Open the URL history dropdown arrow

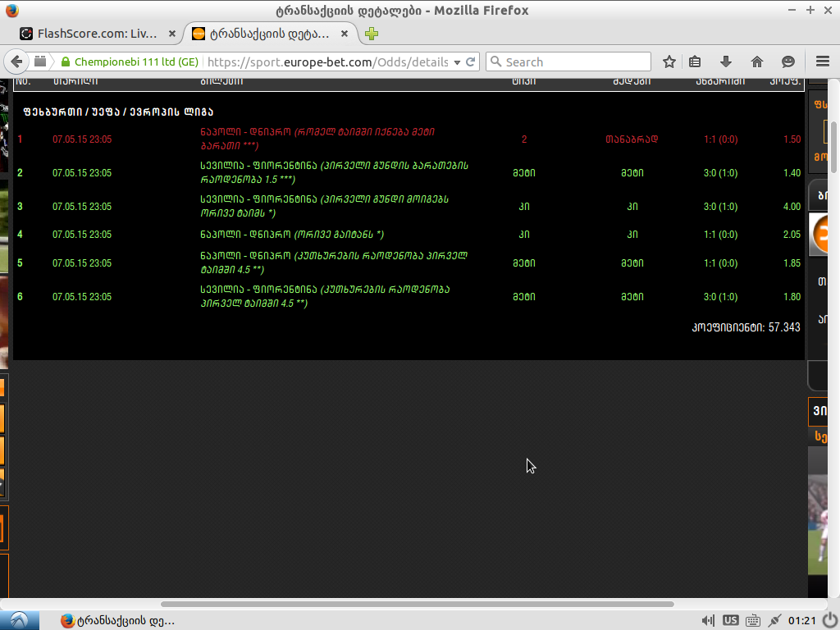point(457,62)
